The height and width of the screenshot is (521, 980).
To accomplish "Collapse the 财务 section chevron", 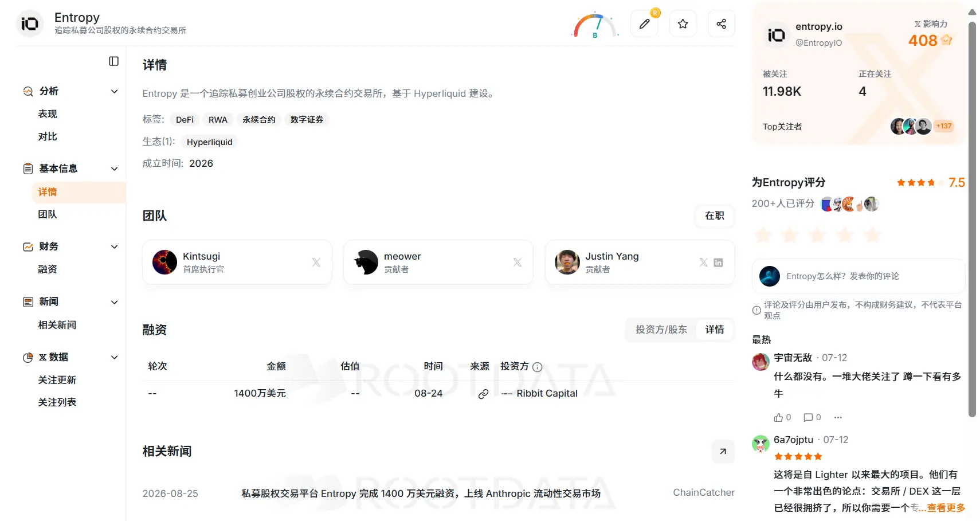I will pyautogui.click(x=114, y=246).
